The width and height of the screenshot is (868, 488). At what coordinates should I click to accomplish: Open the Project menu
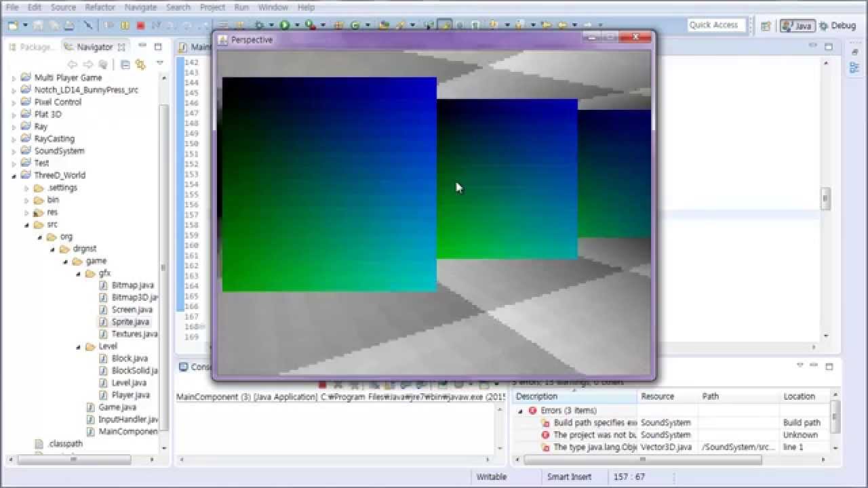(212, 7)
